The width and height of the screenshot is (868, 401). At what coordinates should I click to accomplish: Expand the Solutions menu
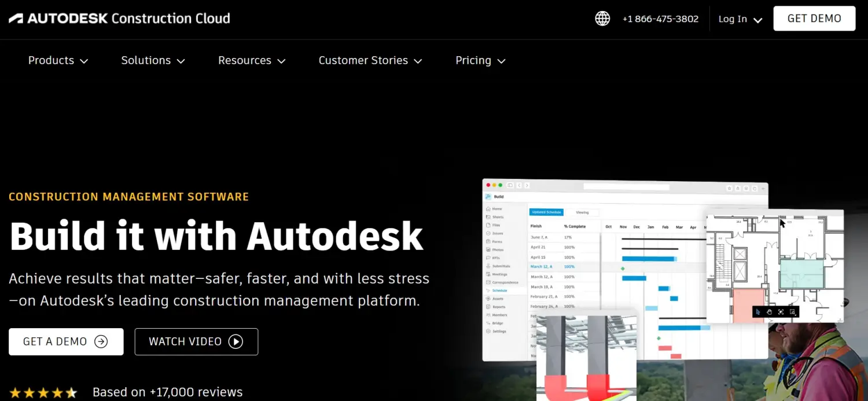pyautogui.click(x=153, y=60)
